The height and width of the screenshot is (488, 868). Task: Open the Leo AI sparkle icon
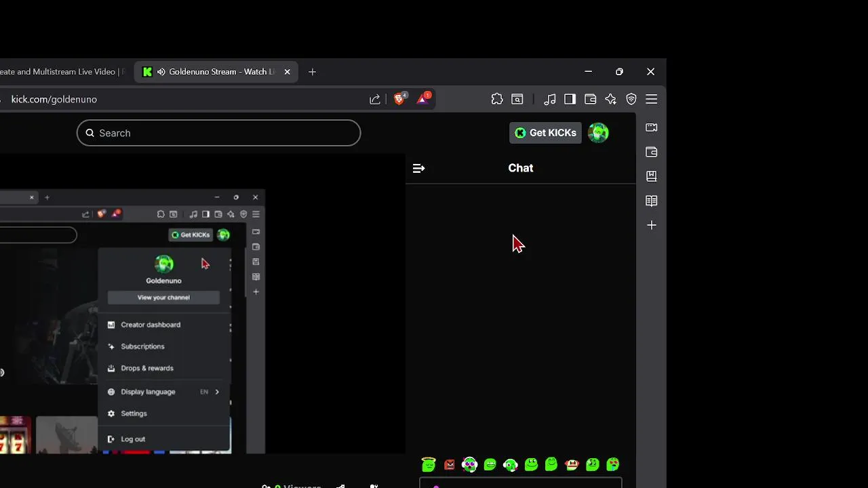point(611,99)
